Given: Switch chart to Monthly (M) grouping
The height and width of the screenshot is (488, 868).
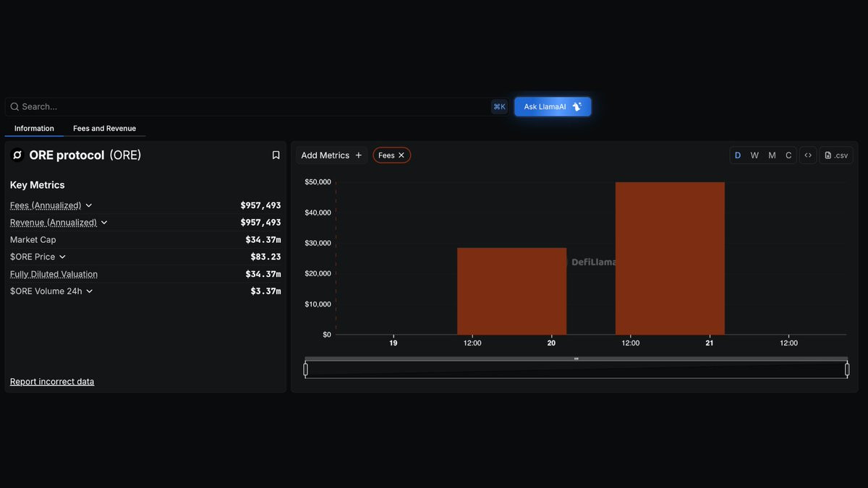Looking at the screenshot, I should 772,155.
